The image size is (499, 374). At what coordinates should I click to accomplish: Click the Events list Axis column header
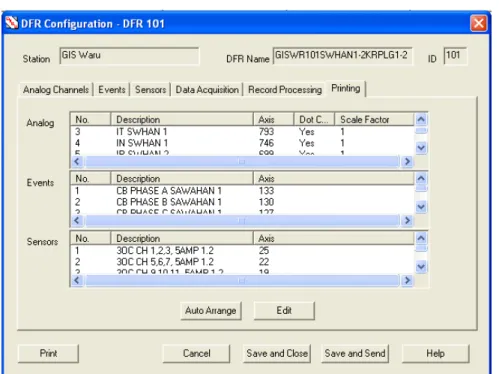pyautogui.click(x=333, y=178)
